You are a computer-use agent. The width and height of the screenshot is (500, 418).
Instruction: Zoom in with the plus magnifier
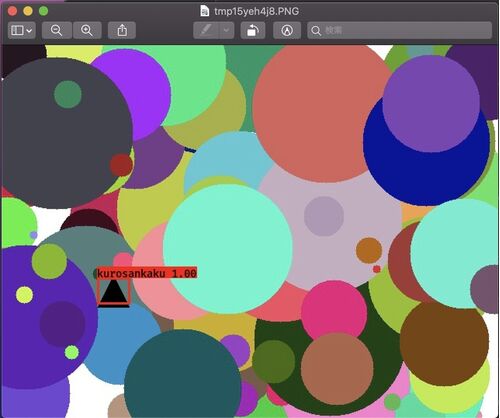tap(87, 30)
